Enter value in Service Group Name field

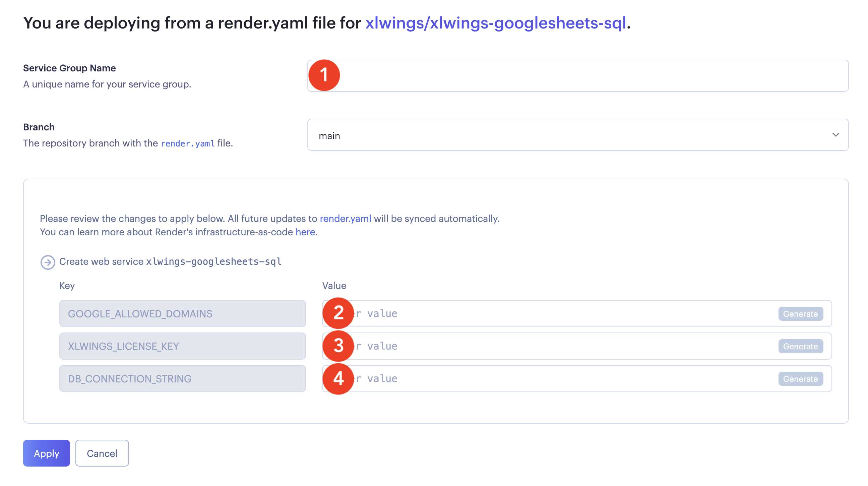[x=578, y=75]
